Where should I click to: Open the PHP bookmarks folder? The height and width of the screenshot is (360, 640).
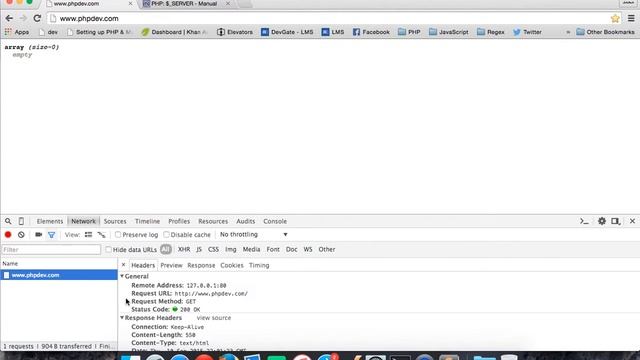pos(409,32)
